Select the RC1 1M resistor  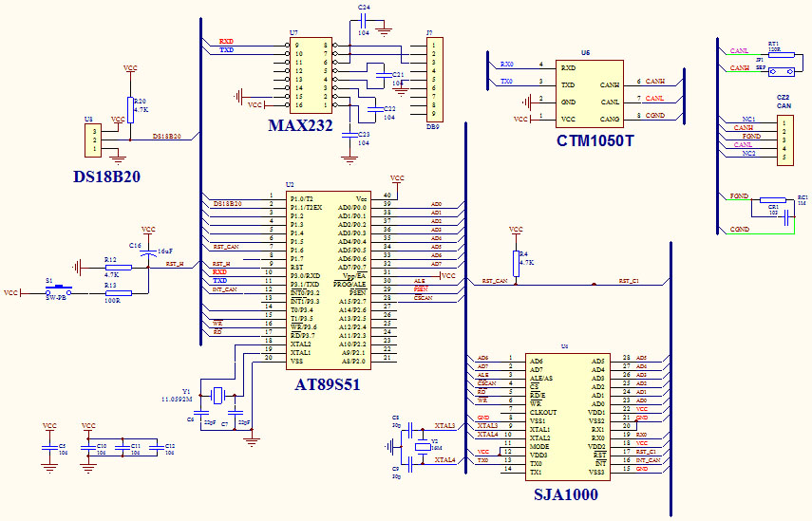773,199
